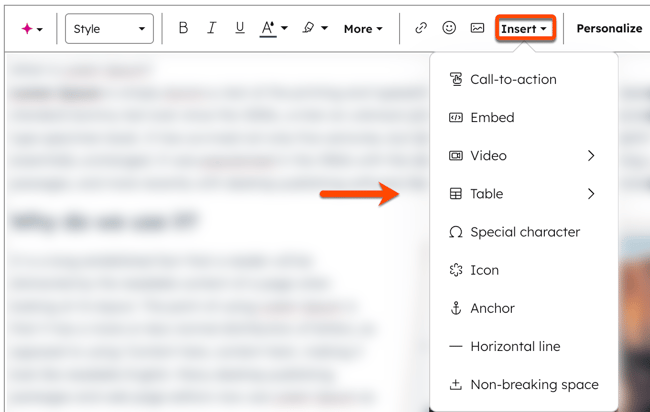Open the AI assistant sparkle menu
Image resolution: width=650 pixels, height=412 pixels.
click(x=32, y=29)
